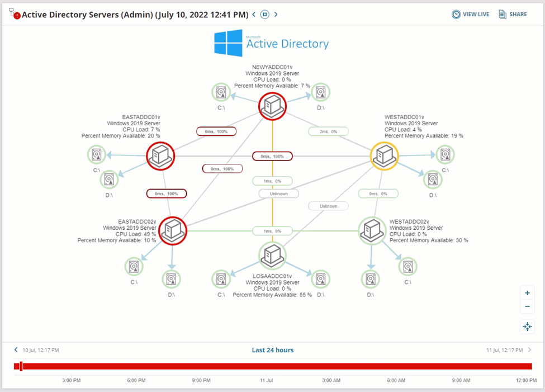Open WESTADDC01v D:\ volume icon
The image size is (545, 392).
coord(433,180)
